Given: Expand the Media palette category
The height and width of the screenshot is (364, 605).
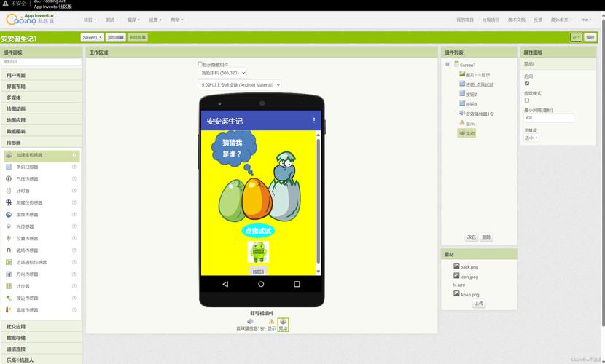Looking at the screenshot, I should (42, 98).
